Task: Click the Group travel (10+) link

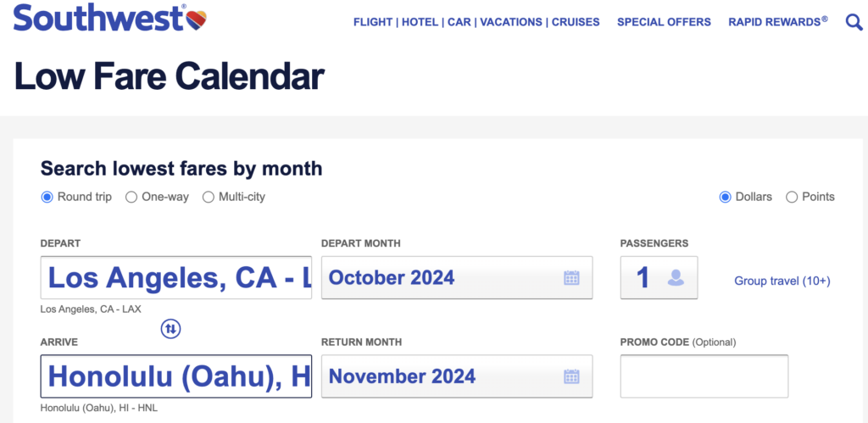Action: tap(782, 281)
